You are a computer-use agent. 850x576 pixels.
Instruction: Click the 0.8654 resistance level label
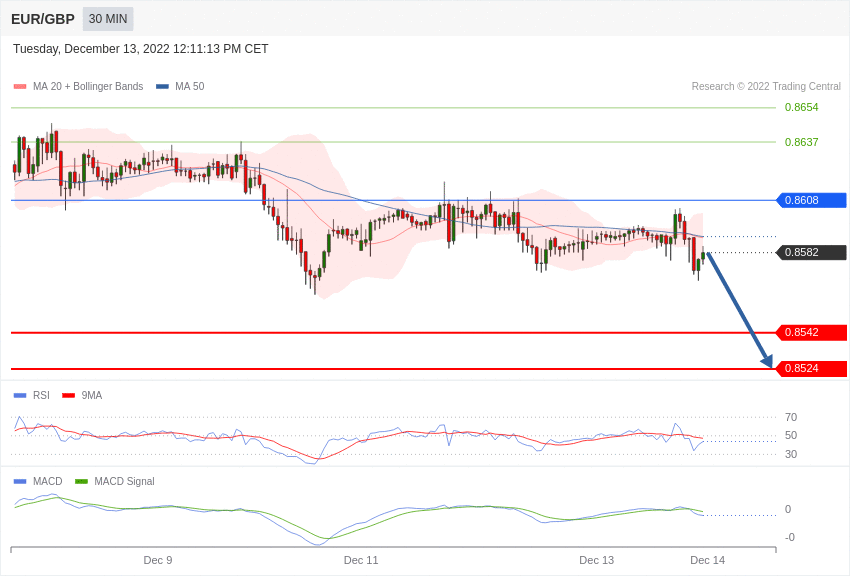[801, 107]
